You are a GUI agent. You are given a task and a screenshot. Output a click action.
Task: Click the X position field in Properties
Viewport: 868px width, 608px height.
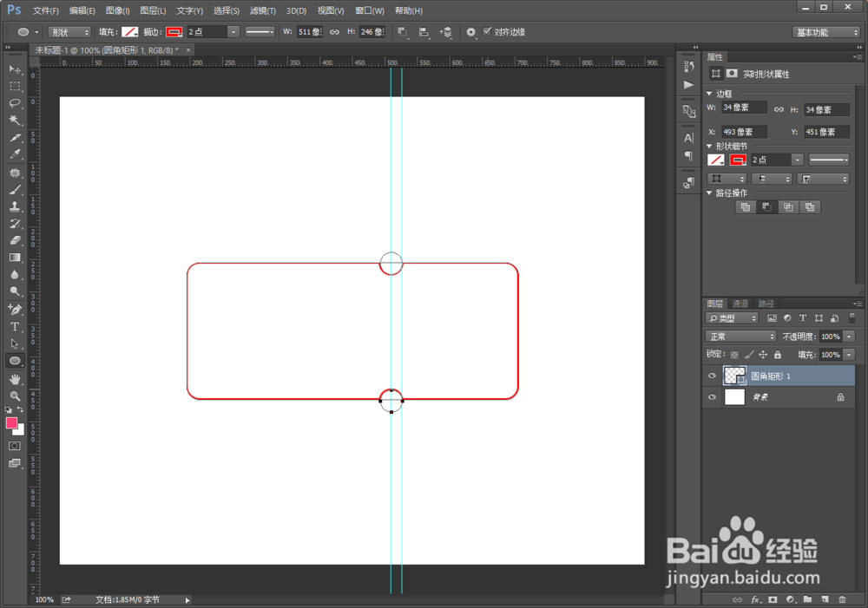744,132
